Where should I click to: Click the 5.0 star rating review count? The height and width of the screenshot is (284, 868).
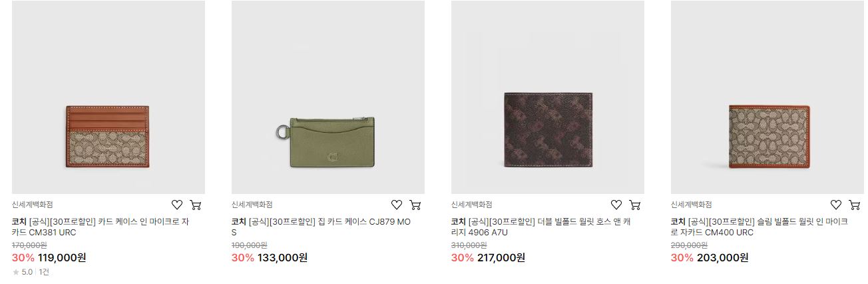pos(31,272)
